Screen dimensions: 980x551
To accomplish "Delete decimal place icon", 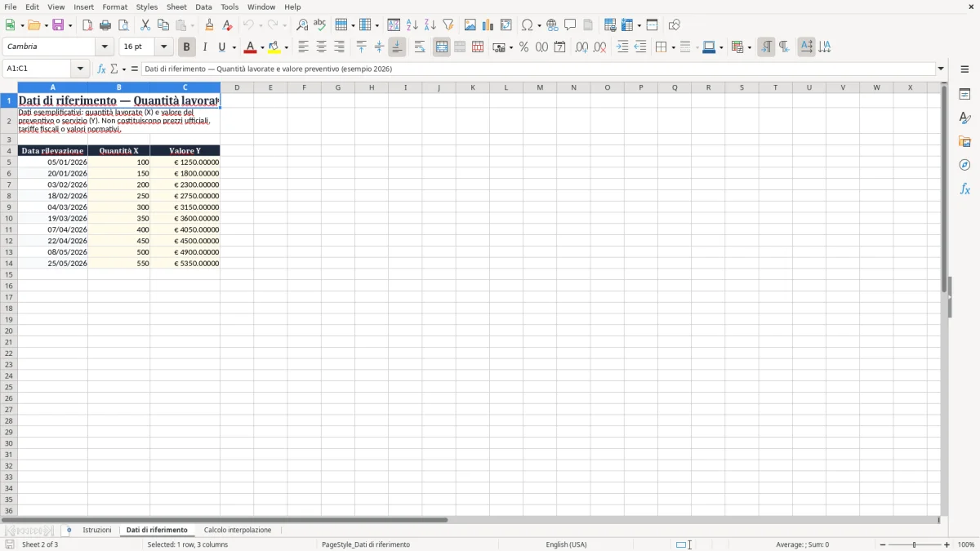I will pos(599,47).
